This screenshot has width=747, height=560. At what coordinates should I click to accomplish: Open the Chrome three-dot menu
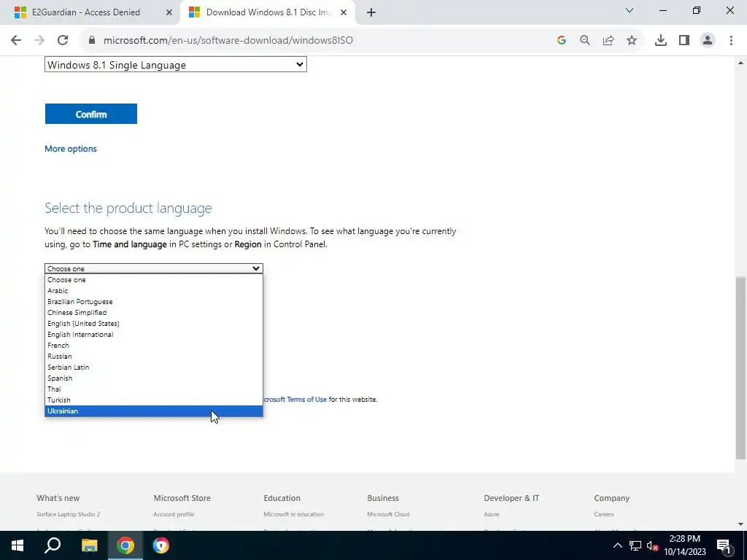(x=731, y=41)
